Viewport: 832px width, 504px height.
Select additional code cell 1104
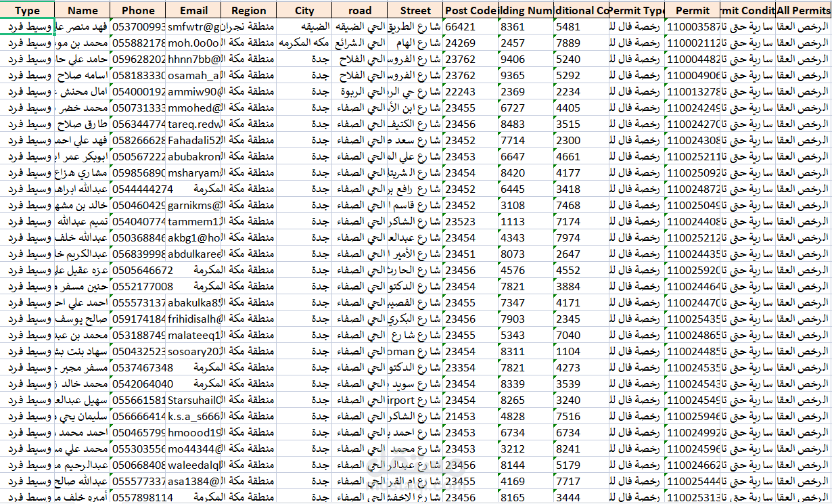[582, 351]
